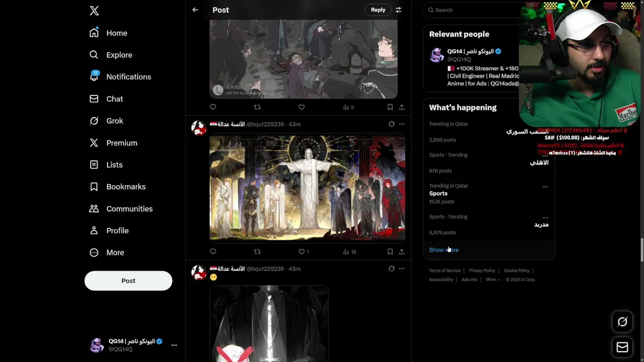The width and height of the screenshot is (644, 362).
Task: Repost icon under post with 18 views
Action: 257,251
